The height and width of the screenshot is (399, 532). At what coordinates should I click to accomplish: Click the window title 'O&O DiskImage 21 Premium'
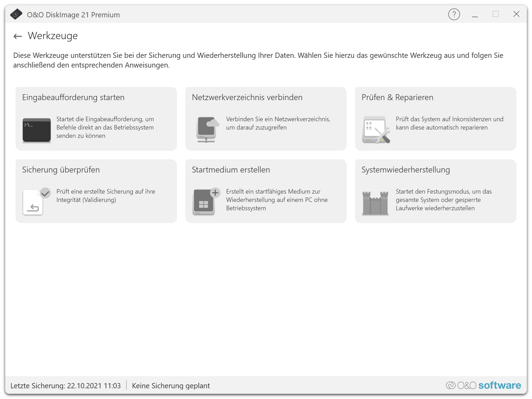(x=73, y=15)
